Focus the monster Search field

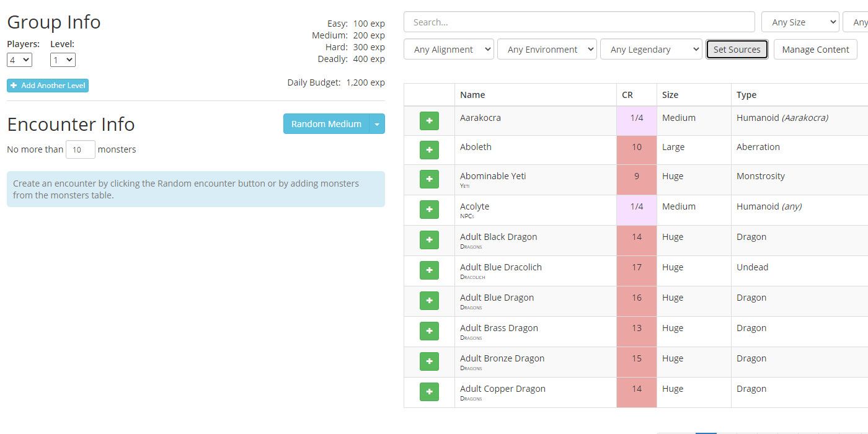click(x=578, y=22)
